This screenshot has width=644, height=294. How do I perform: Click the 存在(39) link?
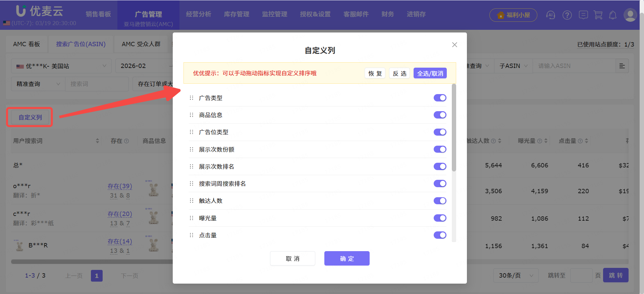click(120, 186)
